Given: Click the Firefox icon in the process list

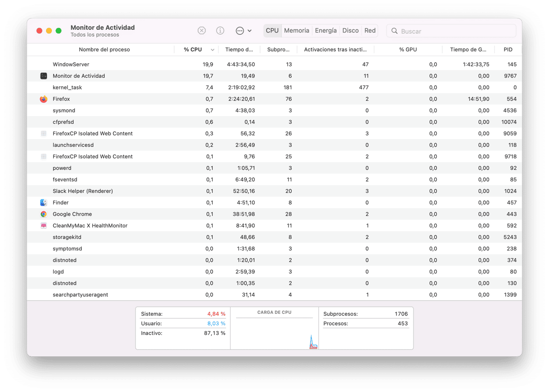Looking at the screenshot, I should click(44, 99).
